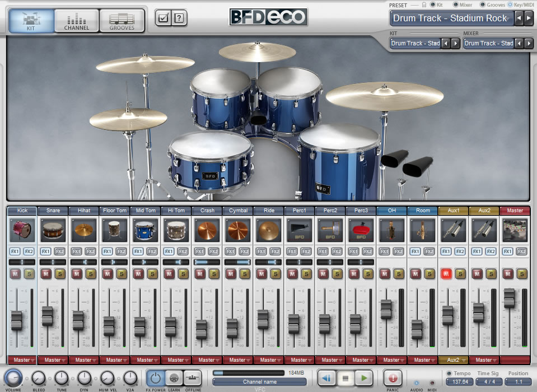This screenshot has width=537, height=392.
Task: Enable FX1 on the Kick channel
Action: 15,251
